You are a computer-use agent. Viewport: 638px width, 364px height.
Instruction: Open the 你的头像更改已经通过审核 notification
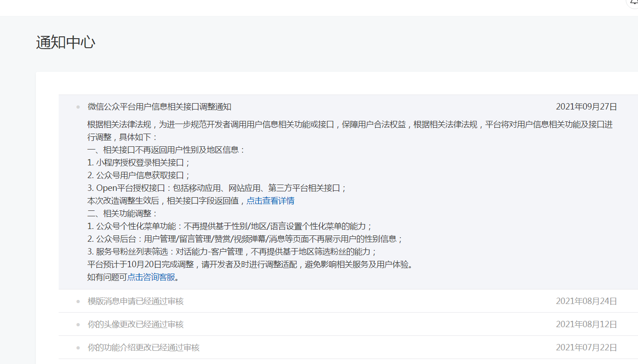pyautogui.click(x=136, y=324)
